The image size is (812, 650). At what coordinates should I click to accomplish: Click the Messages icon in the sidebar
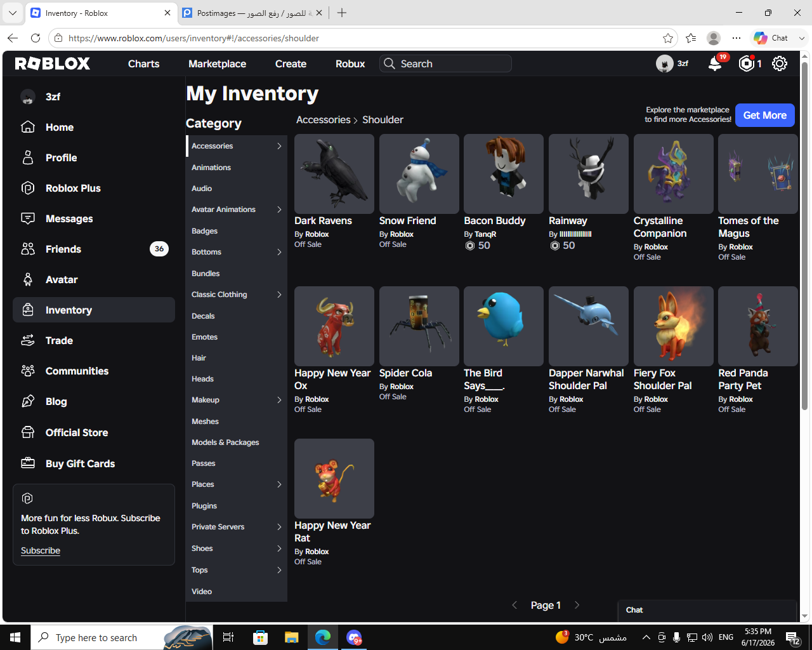[x=28, y=218]
